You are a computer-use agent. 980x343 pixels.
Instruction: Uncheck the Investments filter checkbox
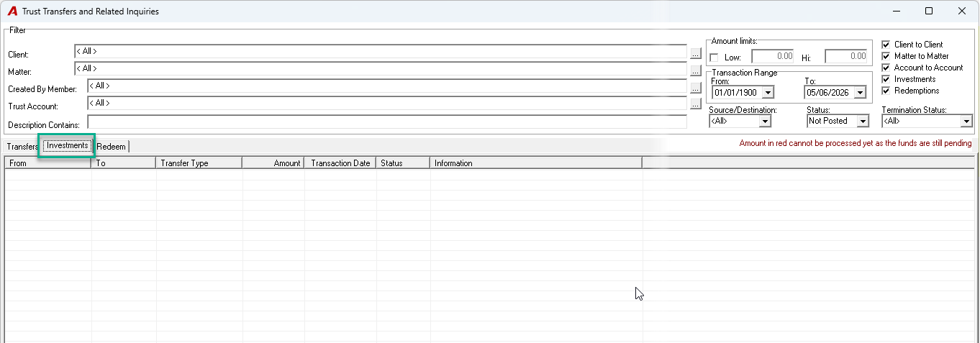[886, 79]
